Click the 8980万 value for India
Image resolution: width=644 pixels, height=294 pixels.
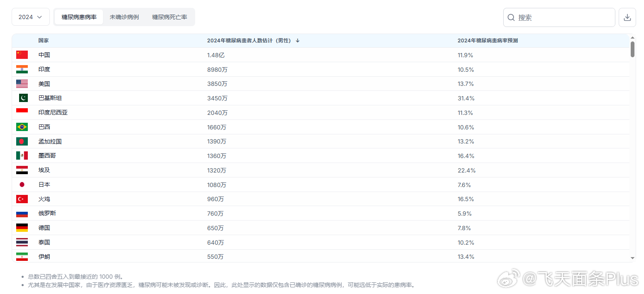(x=217, y=70)
